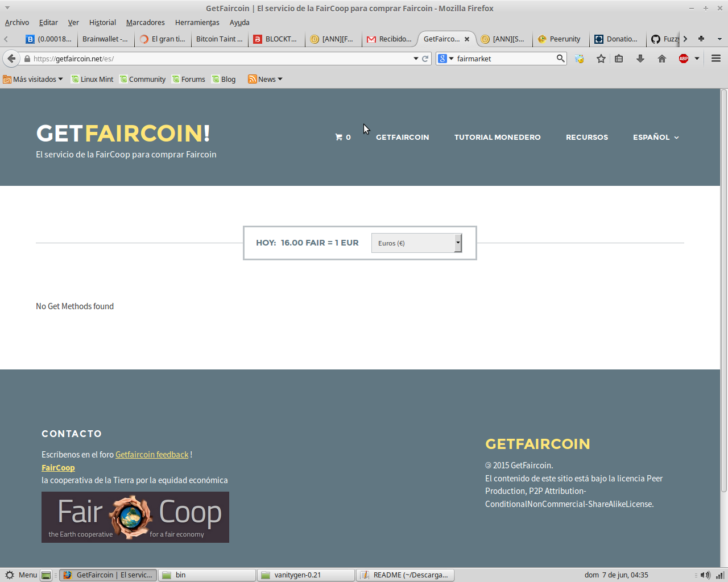Click the volume speaker tray icon
Screen dimensions: 728x582
(x=705, y=575)
